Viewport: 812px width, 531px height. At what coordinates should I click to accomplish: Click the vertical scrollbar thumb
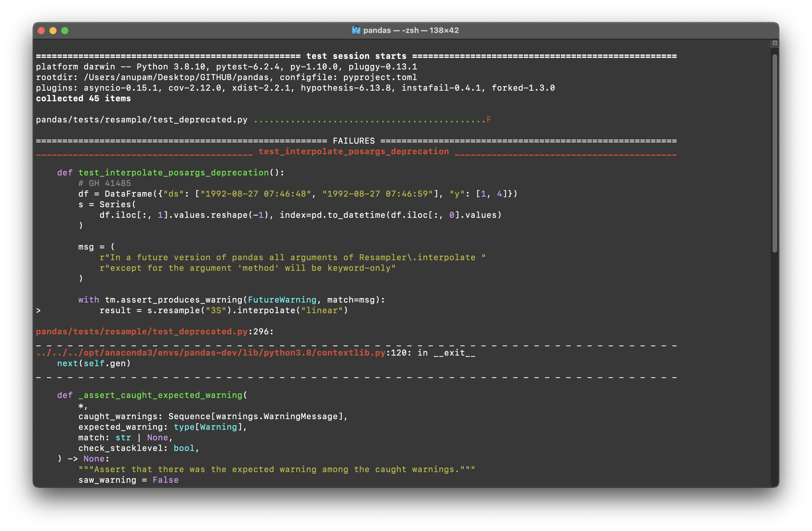[x=775, y=153]
